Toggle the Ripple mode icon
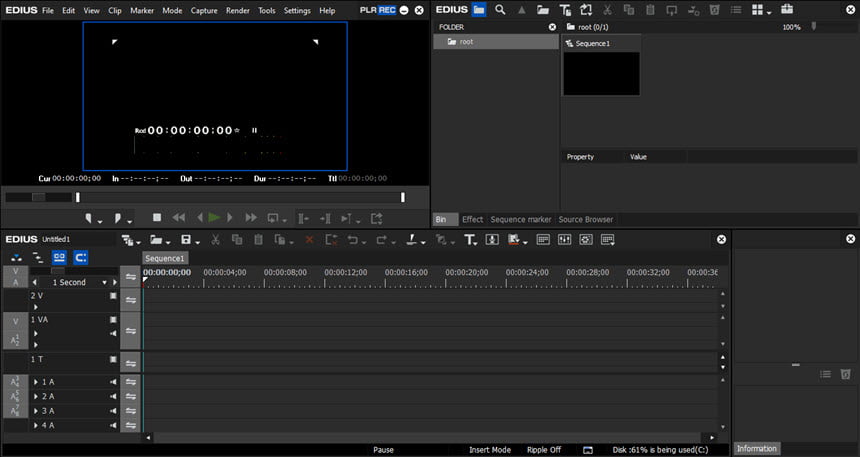Viewport: 860px width, 457px height. [x=38, y=257]
